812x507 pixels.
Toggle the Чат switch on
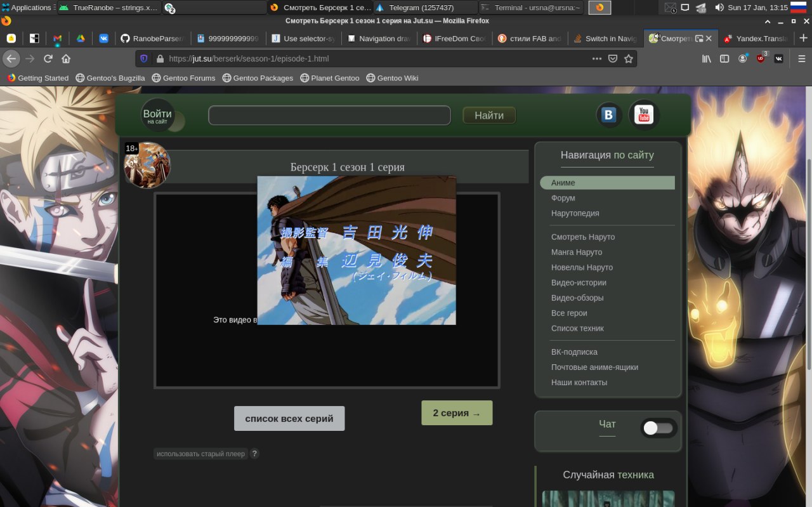pos(658,428)
